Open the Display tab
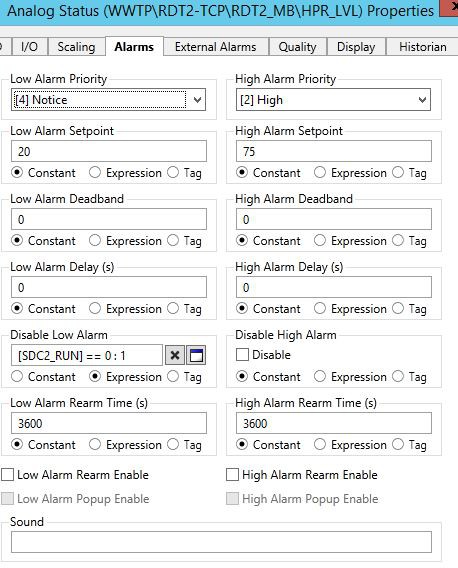 click(x=356, y=47)
